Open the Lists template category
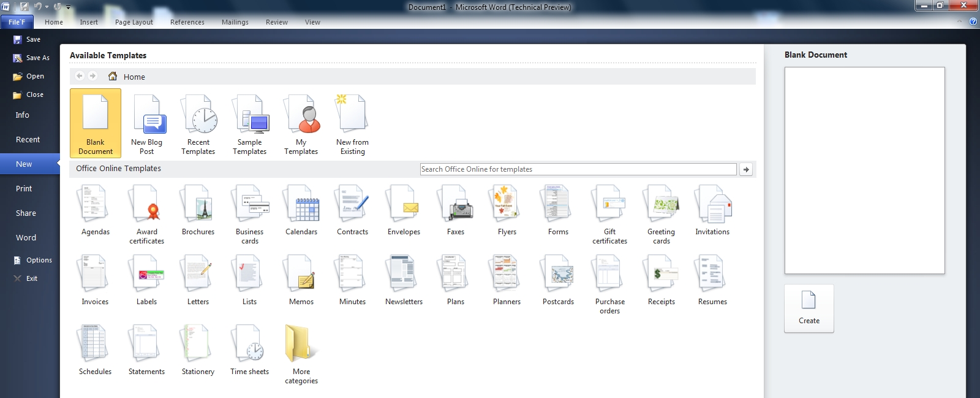Viewport: 980px width, 398px height. [250, 281]
